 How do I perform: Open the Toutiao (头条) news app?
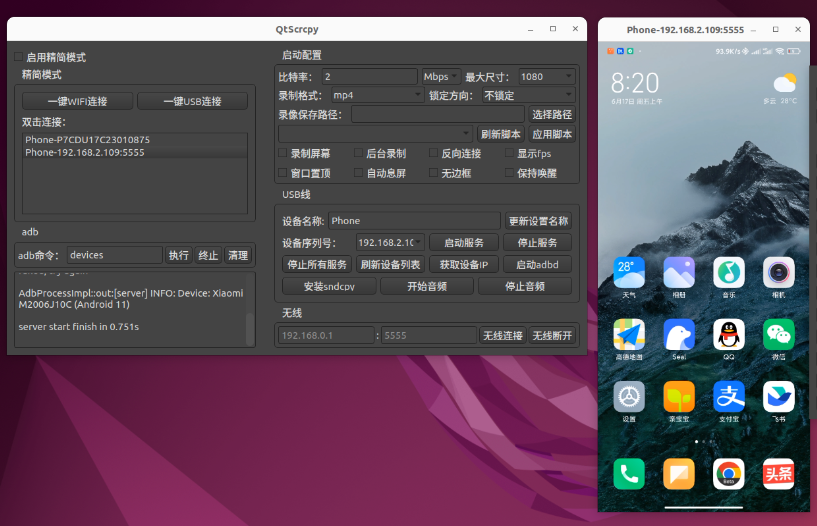778,474
